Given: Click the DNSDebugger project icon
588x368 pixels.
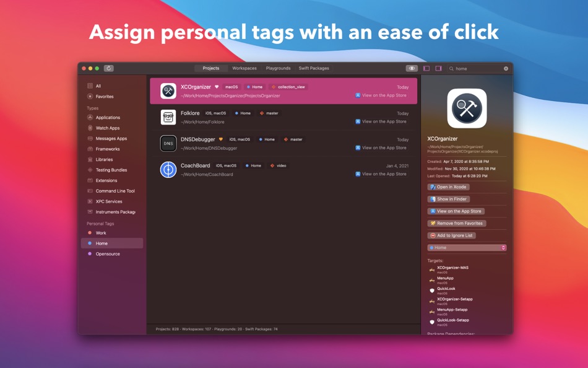Looking at the screenshot, I should [x=168, y=144].
